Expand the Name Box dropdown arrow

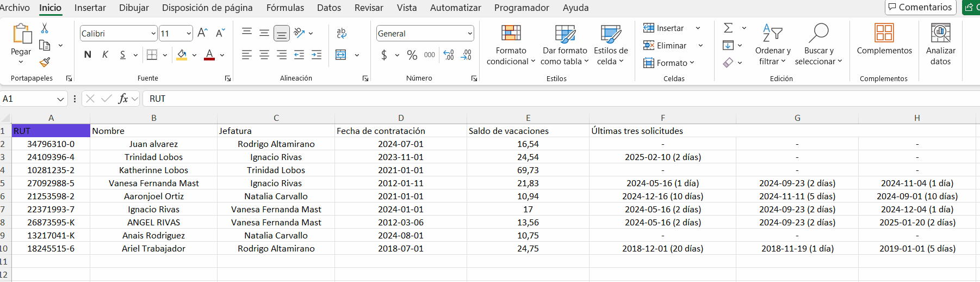[x=60, y=99]
